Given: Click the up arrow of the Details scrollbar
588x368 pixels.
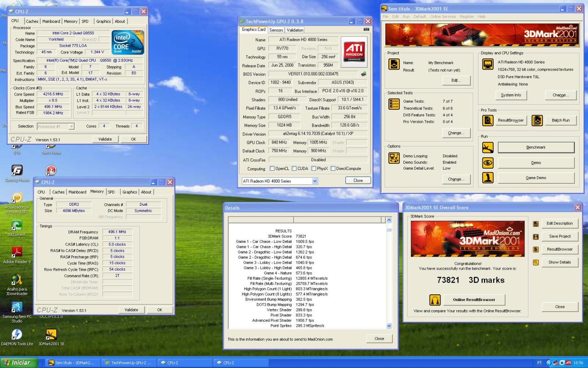Looking at the screenshot, I should (x=389, y=220).
